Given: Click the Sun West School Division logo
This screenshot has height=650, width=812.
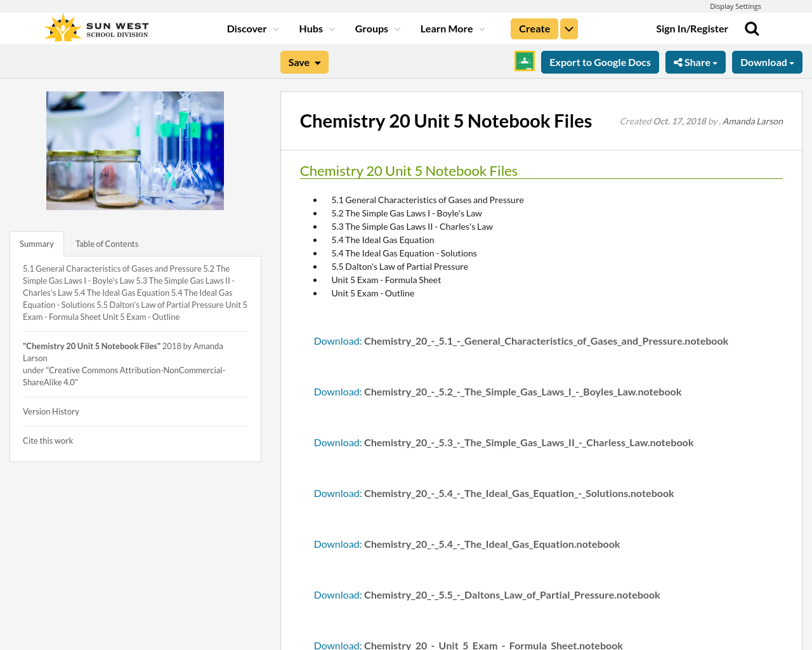Looking at the screenshot, I should 96,26.
